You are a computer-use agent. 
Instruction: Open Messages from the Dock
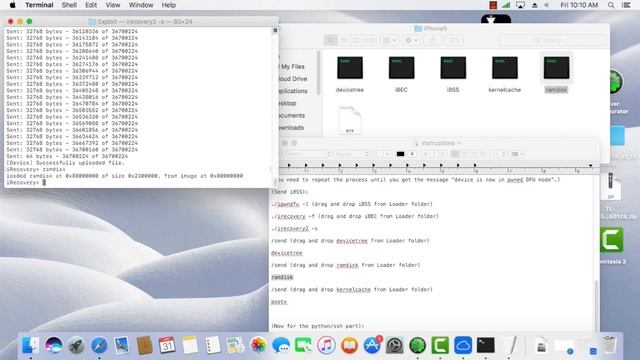(x=281, y=345)
